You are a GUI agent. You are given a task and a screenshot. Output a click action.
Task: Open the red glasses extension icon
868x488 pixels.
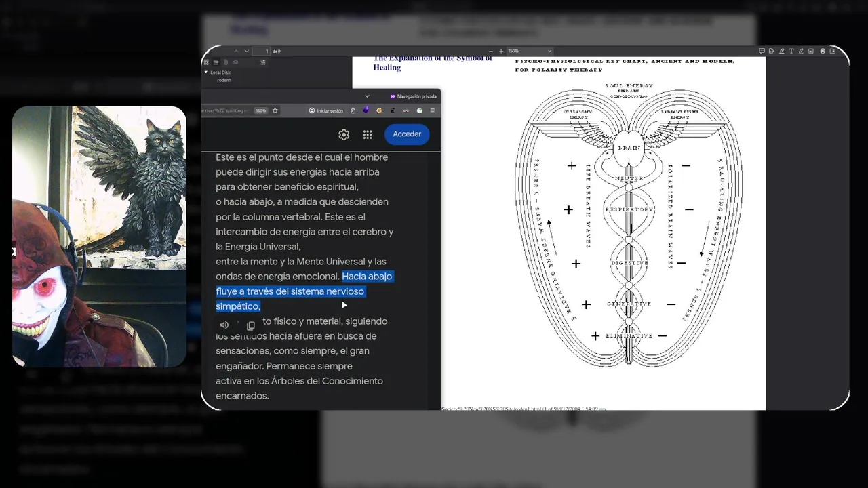click(406, 110)
